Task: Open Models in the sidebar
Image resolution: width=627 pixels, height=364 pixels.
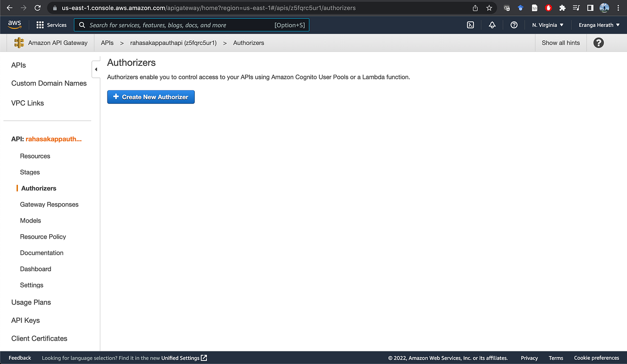Action: [x=30, y=221]
